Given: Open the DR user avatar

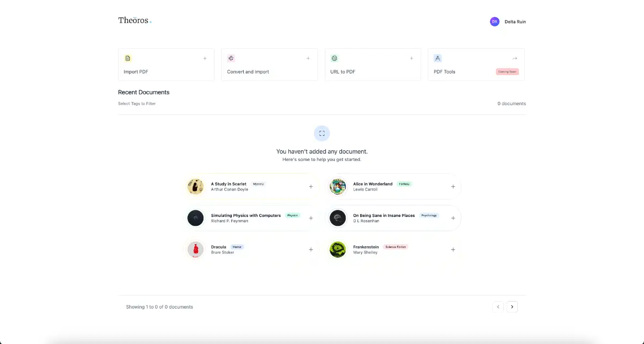Looking at the screenshot, I should tap(495, 21).
